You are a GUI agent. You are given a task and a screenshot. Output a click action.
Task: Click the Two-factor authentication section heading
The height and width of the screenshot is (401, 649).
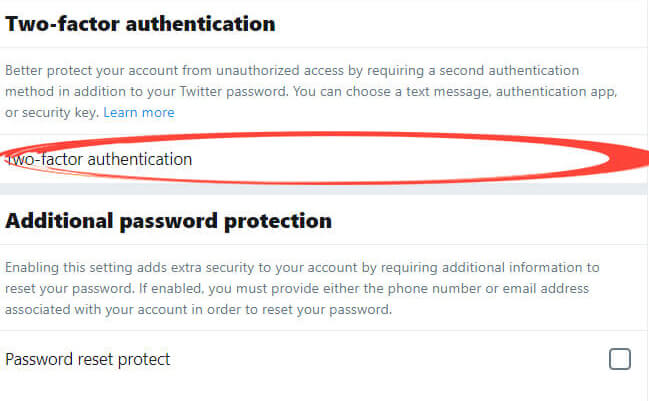[139, 22]
